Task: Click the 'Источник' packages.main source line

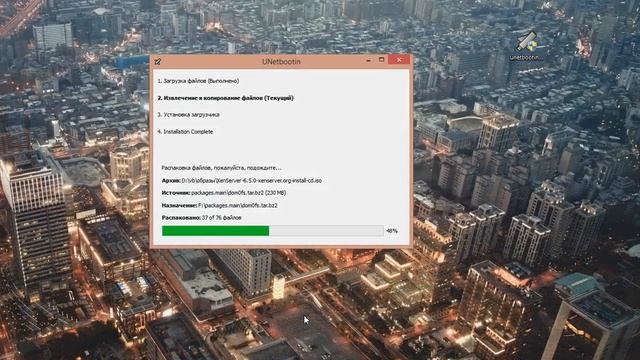Action: pyautogui.click(x=224, y=193)
